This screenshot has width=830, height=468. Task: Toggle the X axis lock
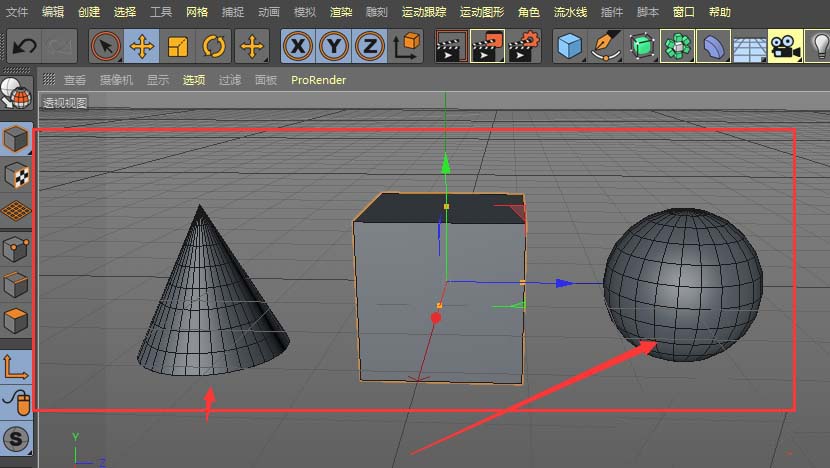click(x=298, y=47)
